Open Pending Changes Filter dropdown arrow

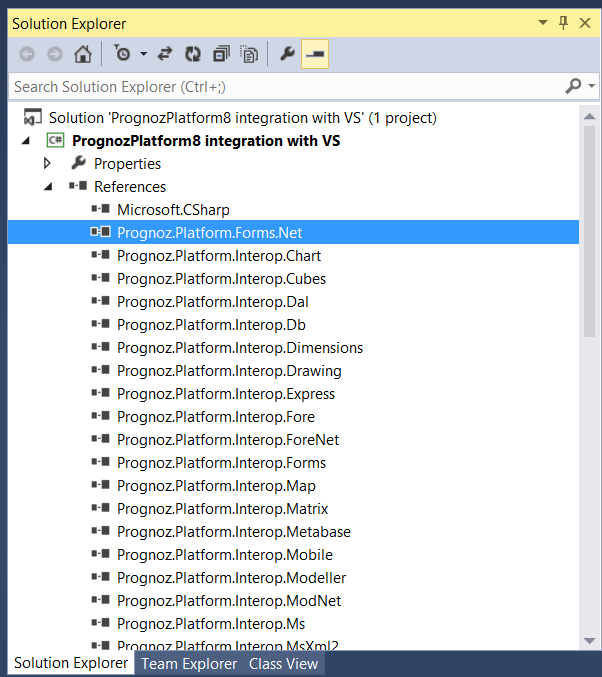[x=143, y=54]
